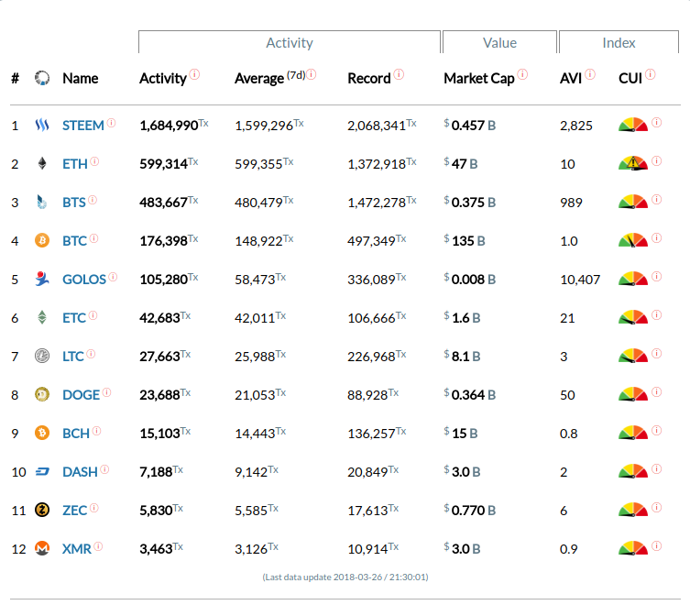This screenshot has width=690, height=616.
Task: Click the GOLOS AVI value 10,407
Action: (580, 280)
